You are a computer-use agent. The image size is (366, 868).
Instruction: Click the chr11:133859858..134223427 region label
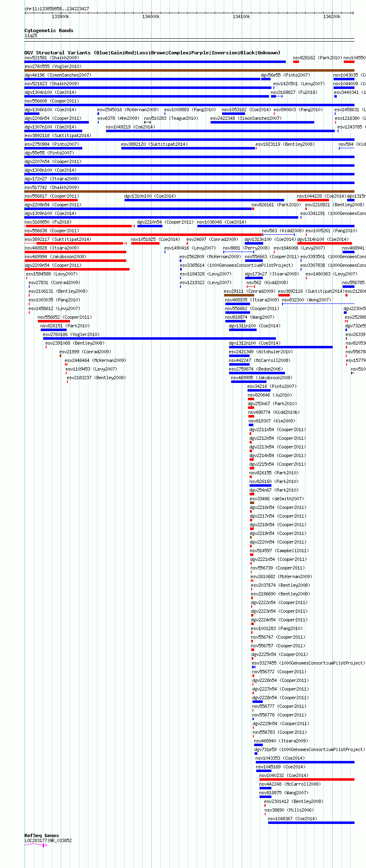pyautogui.click(x=57, y=9)
